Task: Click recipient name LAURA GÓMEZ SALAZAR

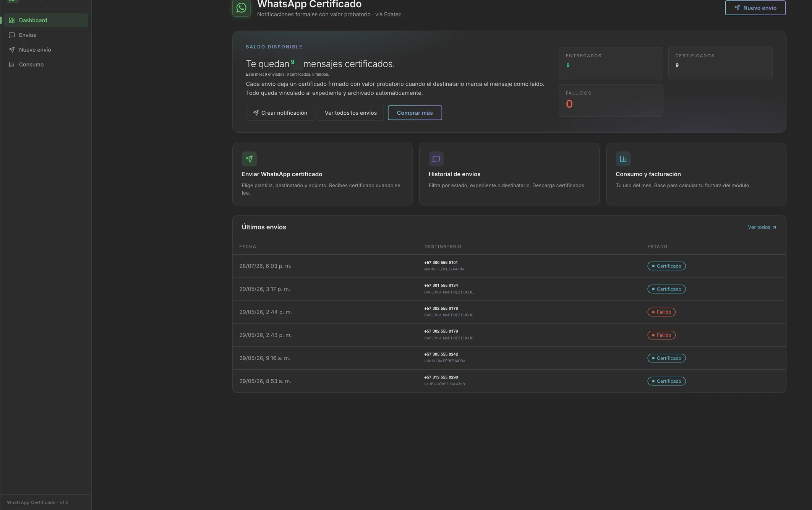Action: (444, 384)
